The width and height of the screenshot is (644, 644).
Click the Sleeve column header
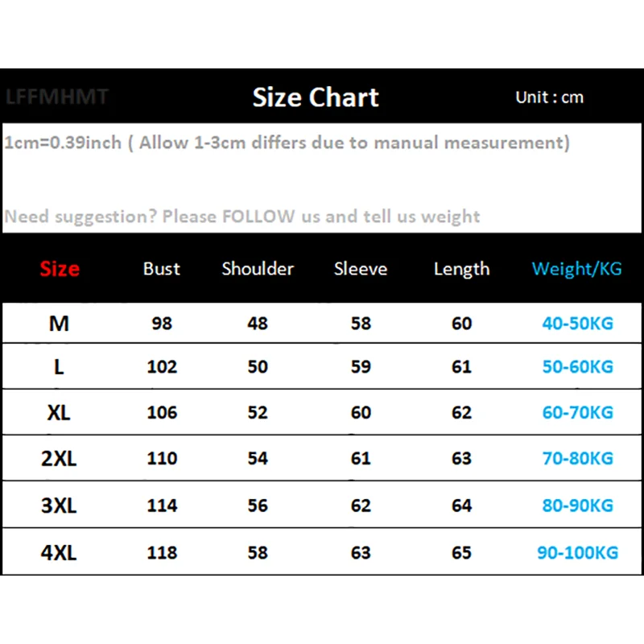pos(361,269)
